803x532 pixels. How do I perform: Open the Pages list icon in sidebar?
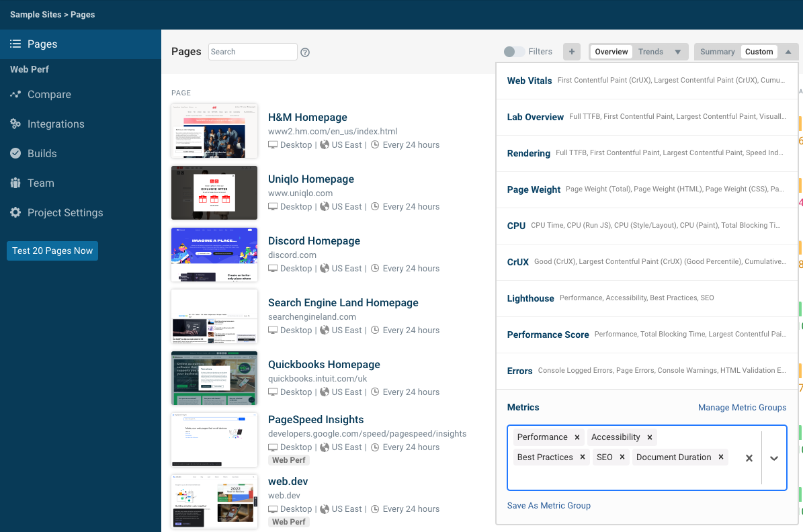coord(15,44)
